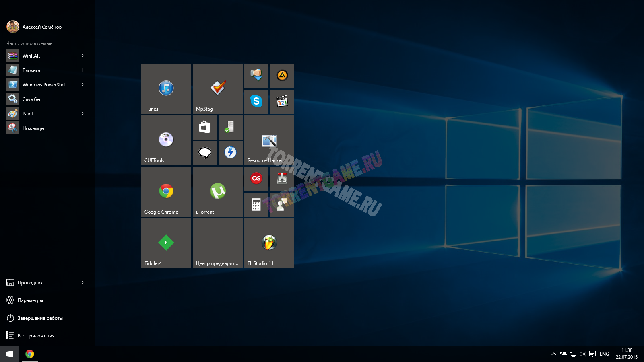
Task: Launch Mp3tag from the tiles
Action: [217, 88]
